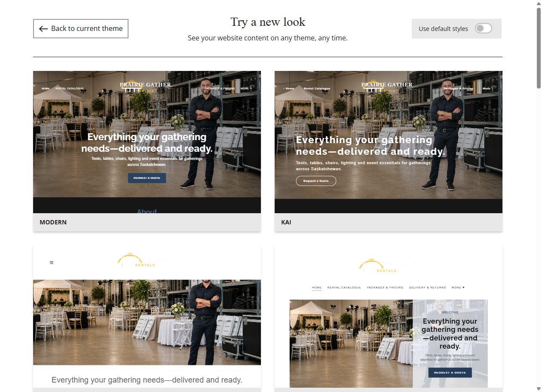Select the Modern theme preview image

click(147, 142)
